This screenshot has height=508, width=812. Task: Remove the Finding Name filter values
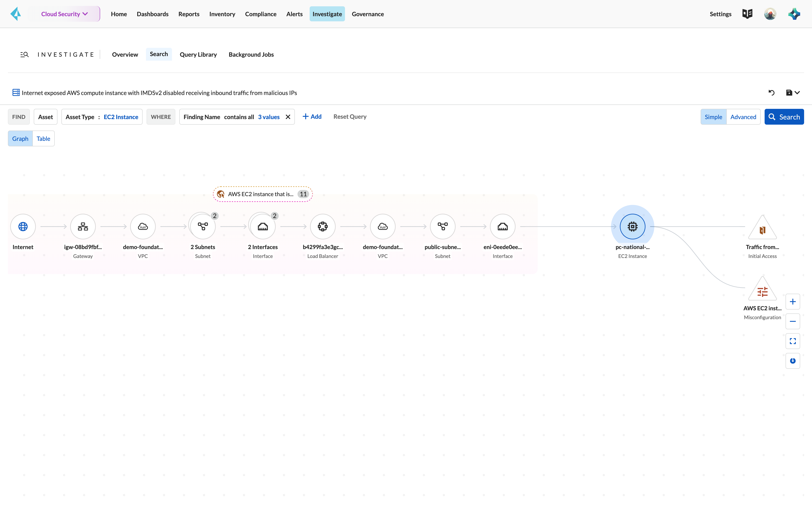point(288,117)
